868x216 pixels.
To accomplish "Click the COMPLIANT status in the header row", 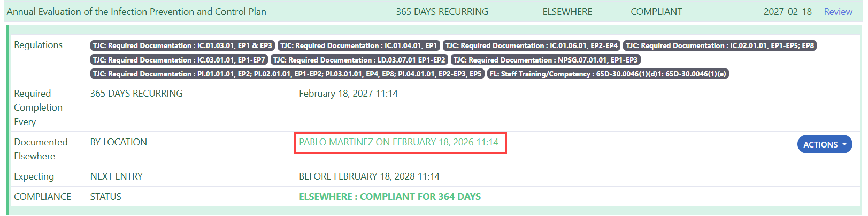I will pos(656,12).
